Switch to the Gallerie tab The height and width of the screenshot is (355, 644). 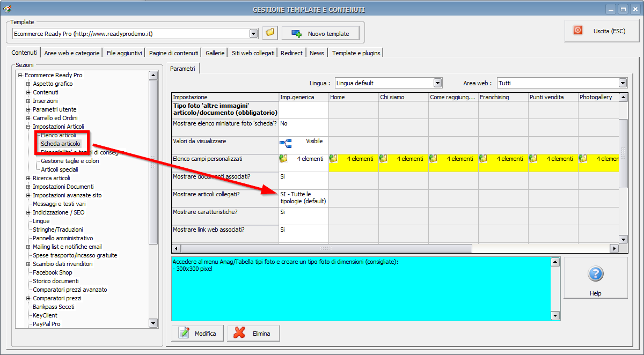pyautogui.click(x=215, y=53)
